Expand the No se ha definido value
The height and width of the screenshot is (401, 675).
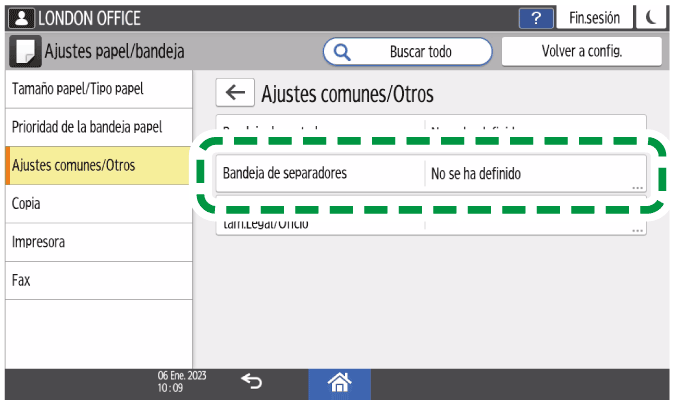tap(535, 173)
